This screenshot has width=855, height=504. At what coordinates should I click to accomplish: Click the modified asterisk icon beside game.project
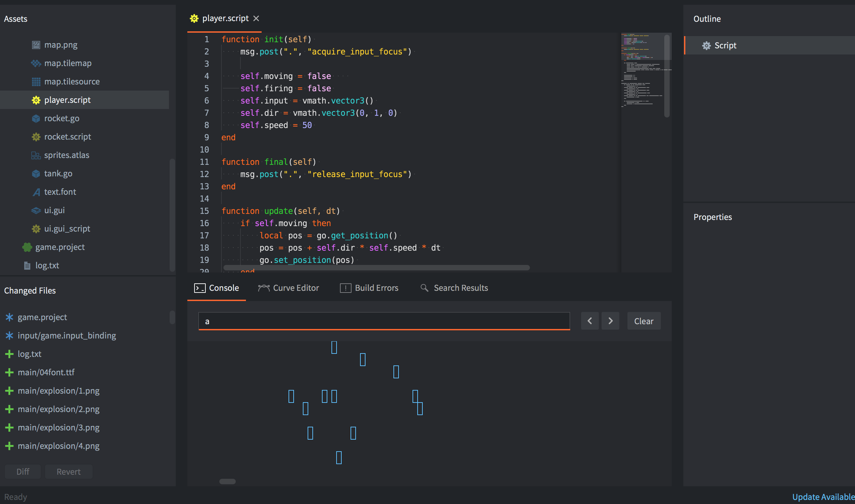pyautogui.click(x=10, y=317)
